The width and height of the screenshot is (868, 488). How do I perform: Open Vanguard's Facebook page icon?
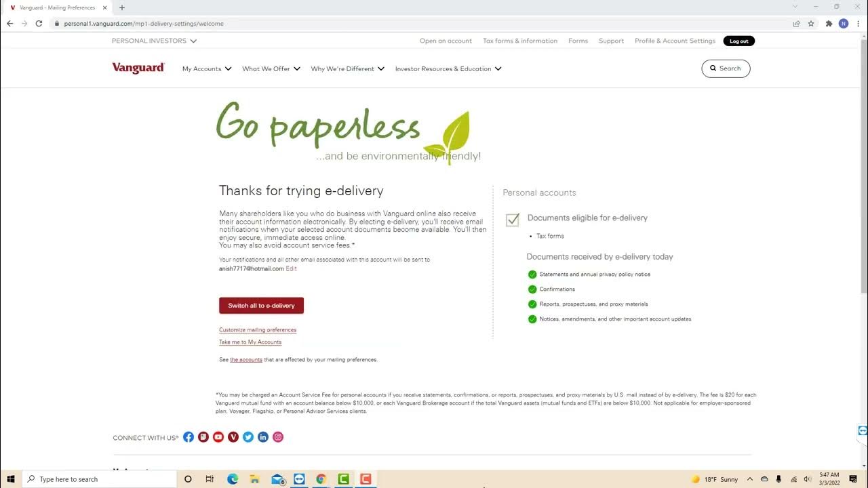(189, 437)
